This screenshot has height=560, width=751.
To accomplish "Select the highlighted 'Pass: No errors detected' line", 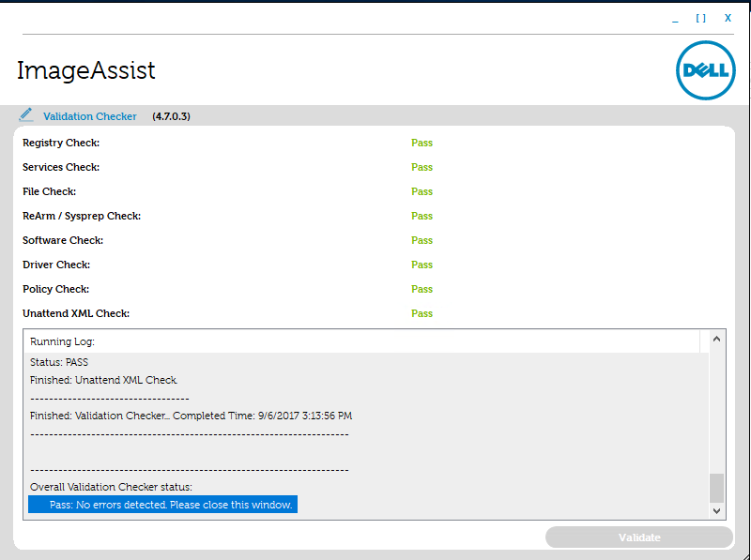I will pyautogui.click(x=162, y=505).
